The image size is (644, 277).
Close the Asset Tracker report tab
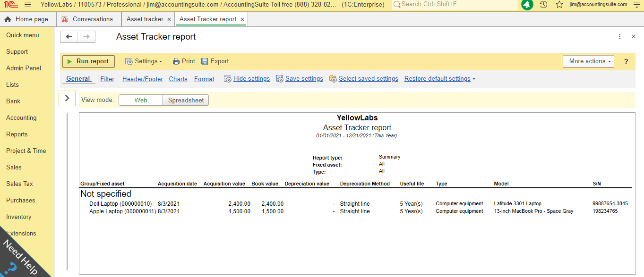242,19
